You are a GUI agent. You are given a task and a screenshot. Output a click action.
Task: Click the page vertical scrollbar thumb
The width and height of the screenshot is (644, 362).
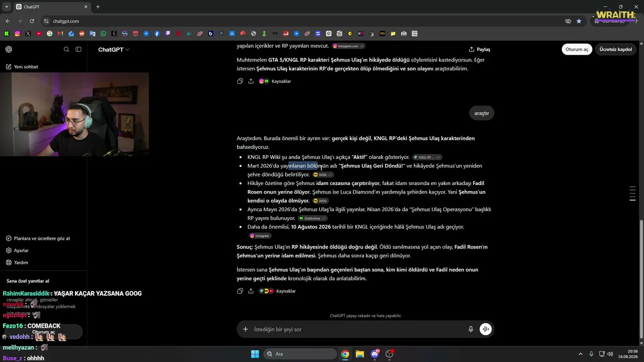point(641,278)
